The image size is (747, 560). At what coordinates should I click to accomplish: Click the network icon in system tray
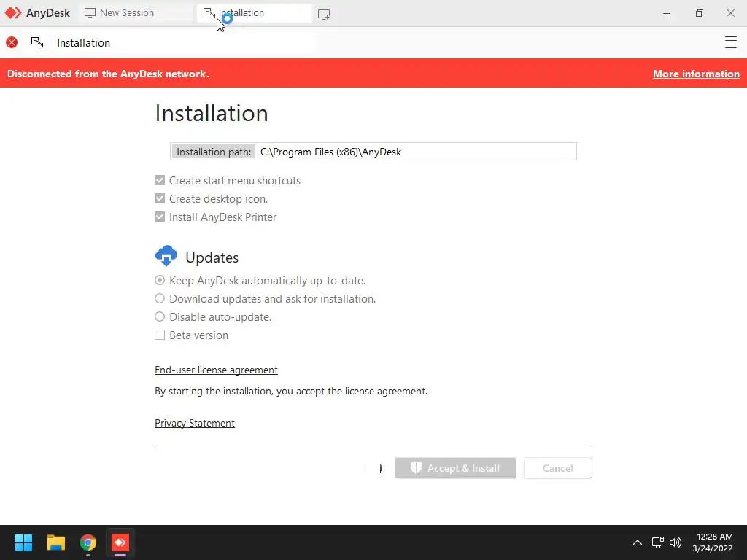pos(658,542)
